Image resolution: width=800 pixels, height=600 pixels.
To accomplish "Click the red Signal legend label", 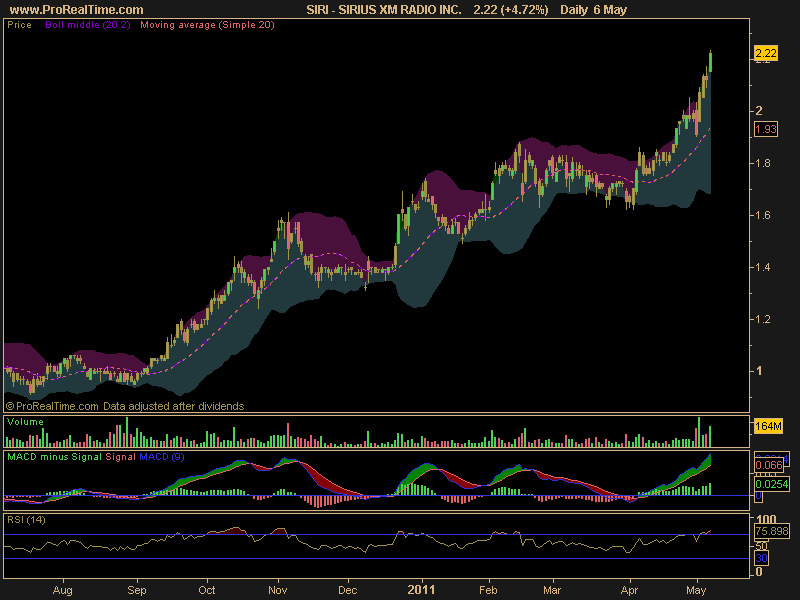I will (120, 457).
